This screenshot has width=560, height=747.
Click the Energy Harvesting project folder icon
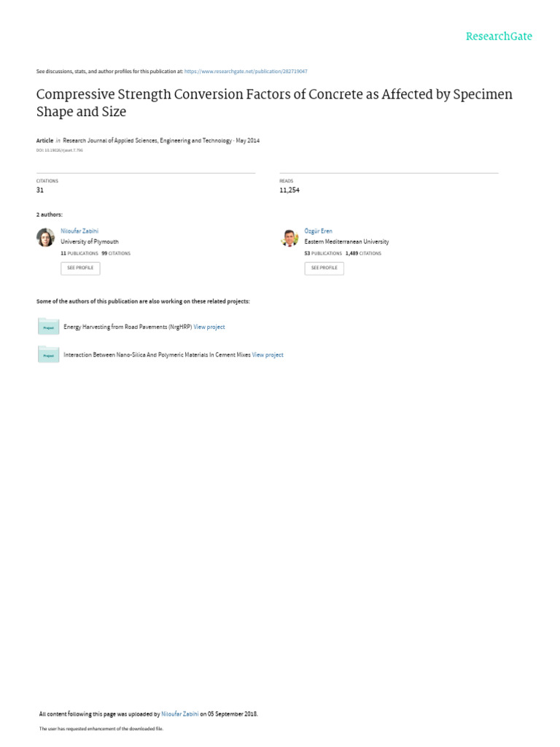[x=48, y=327]
